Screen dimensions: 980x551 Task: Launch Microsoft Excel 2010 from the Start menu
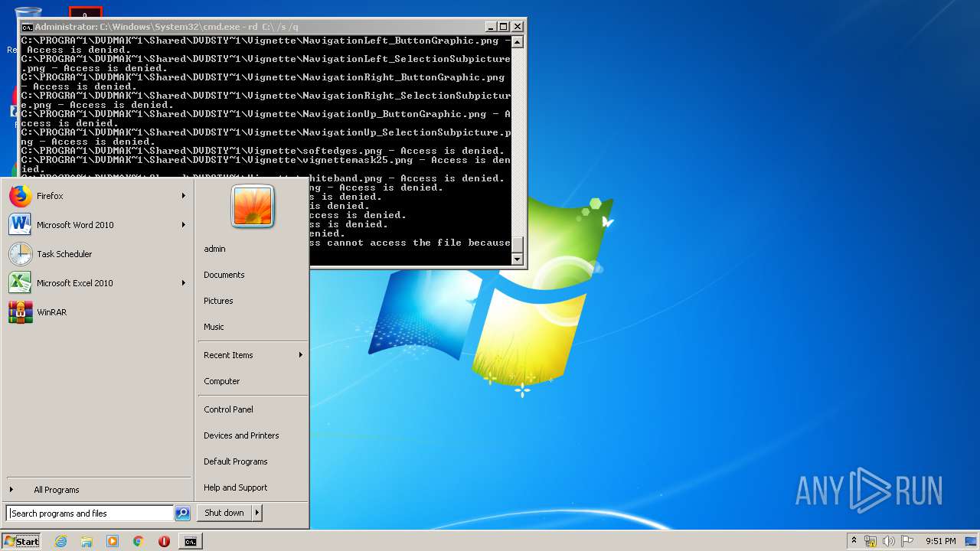[98, 283]
